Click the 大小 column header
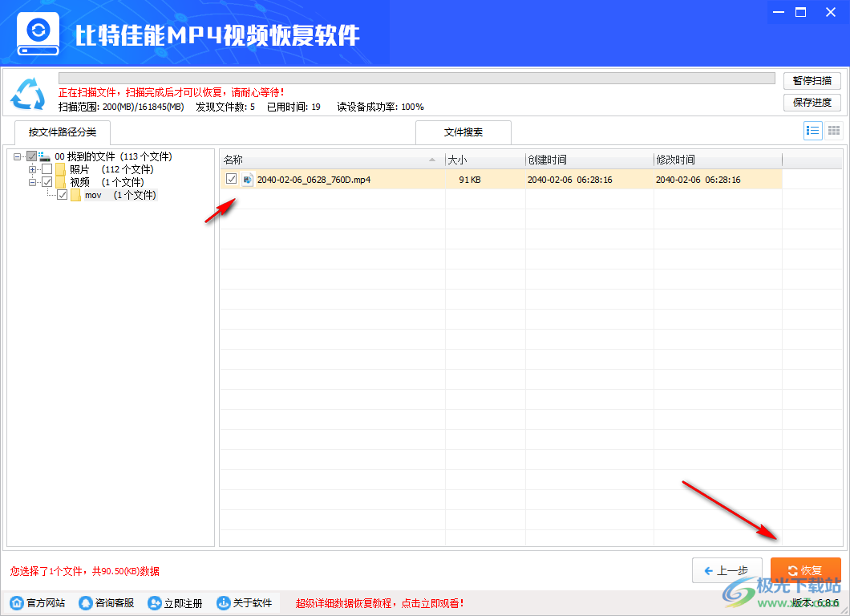The width and height of the screenshot is (850, 616). pyautogui.click(x=485, y=160)
